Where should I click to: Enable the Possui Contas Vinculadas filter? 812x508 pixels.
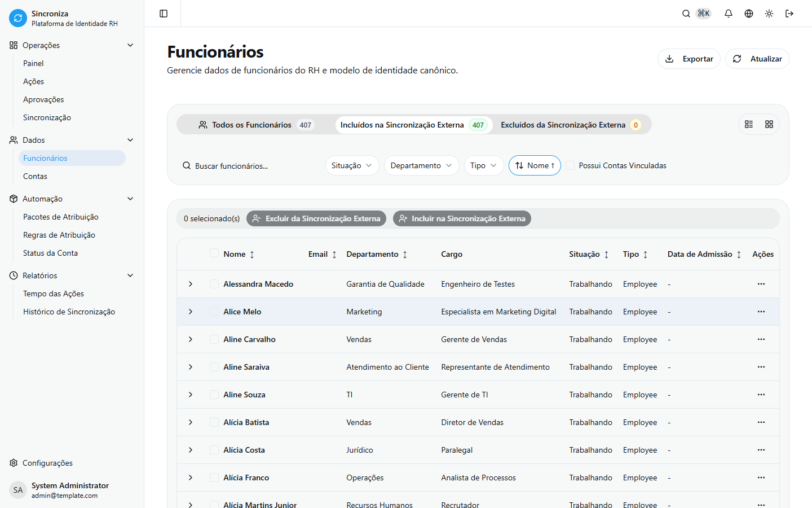tap(570, 165)
